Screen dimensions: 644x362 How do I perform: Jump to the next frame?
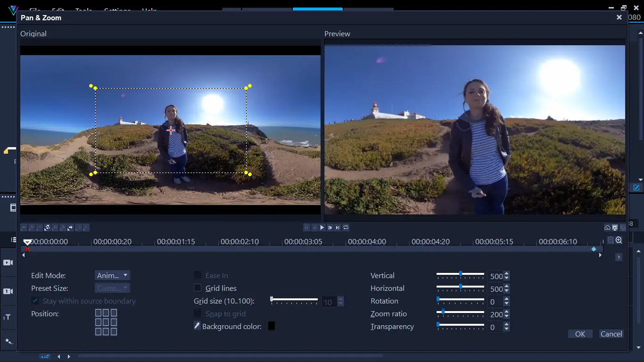330,227
